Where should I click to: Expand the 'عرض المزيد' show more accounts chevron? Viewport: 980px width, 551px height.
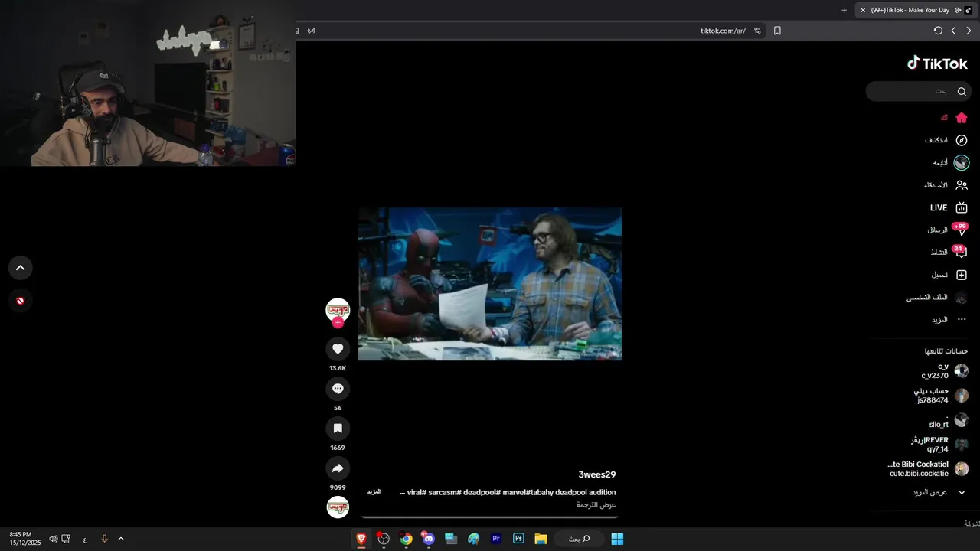click(962, 492)
